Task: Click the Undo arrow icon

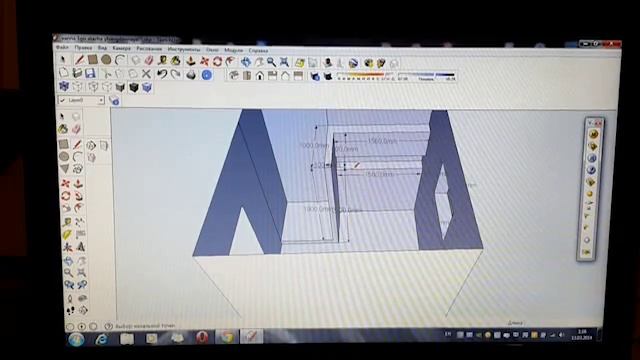Action: (x=162, y=74)
